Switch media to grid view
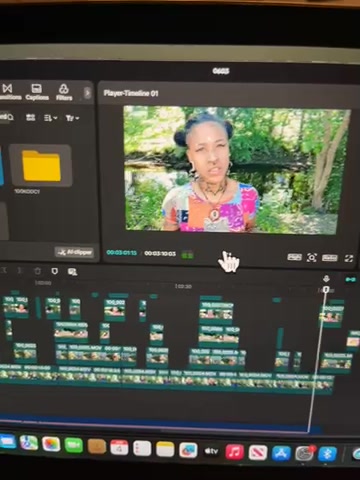Image resolution: width=360 pixels, height=480 pixels. tap(31, 117)
